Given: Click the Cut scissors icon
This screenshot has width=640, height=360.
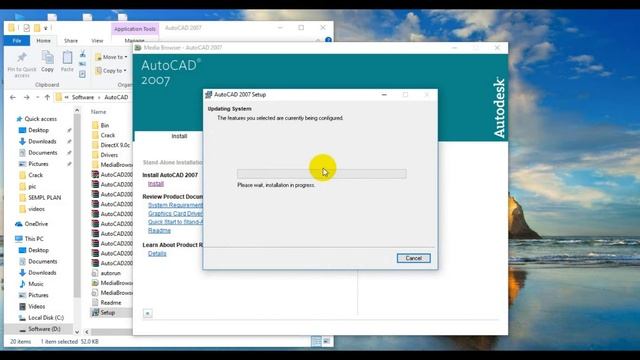Looking at the screenshot, I should (82, 54).
